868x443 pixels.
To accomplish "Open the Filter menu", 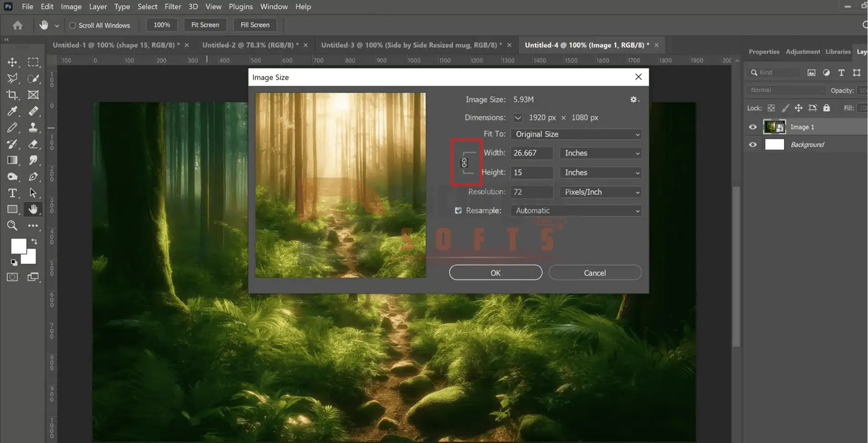I will pos(173,7).
